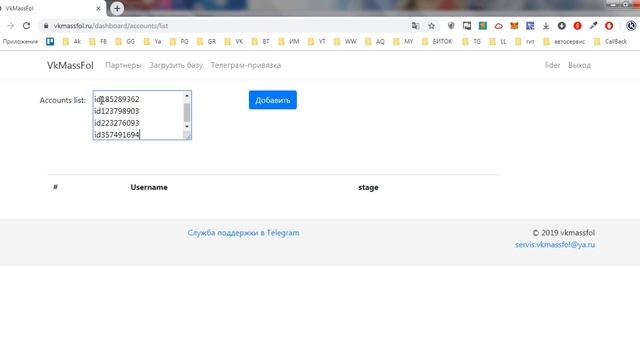Click the Выход logout link

(579, 65)
